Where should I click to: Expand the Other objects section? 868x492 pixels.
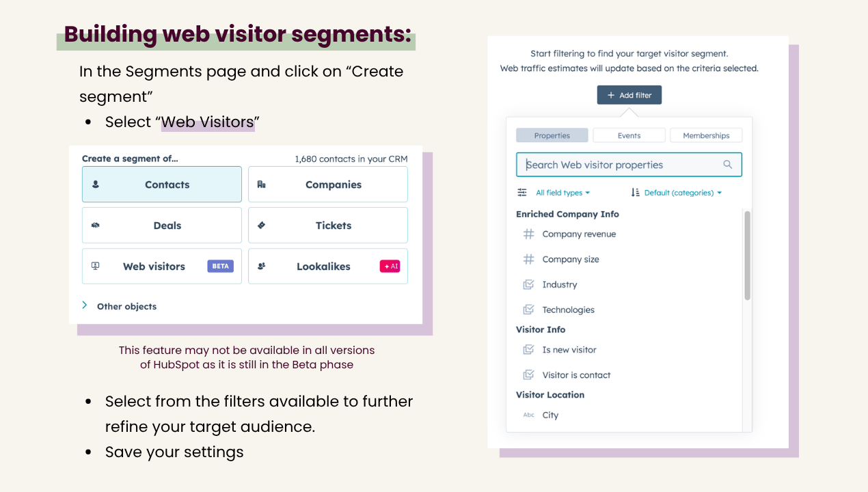[x=126, y=306]
